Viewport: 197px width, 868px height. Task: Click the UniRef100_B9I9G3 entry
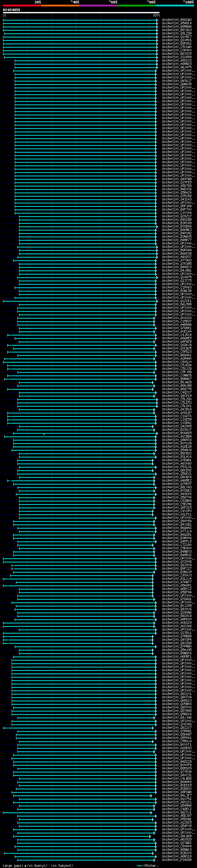[x=177, y=30]
